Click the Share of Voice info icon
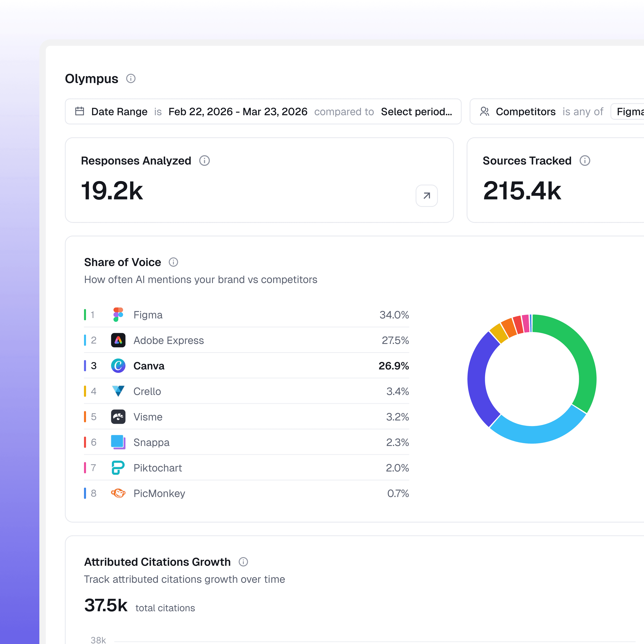This screenshot has width=644, height=644. (173, 262)
